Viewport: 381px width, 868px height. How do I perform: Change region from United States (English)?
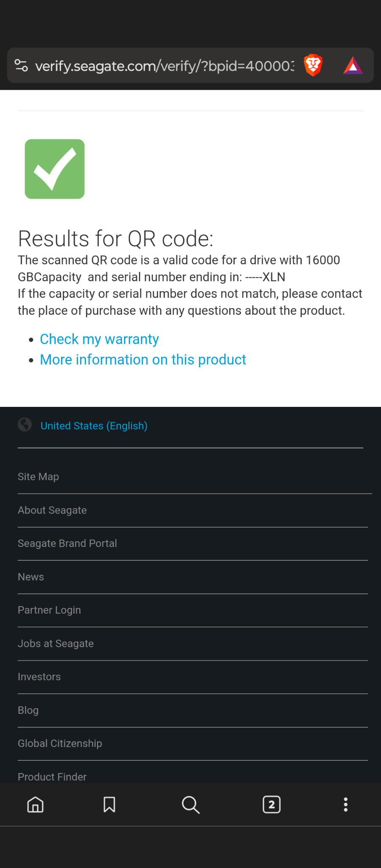[94, 426]
